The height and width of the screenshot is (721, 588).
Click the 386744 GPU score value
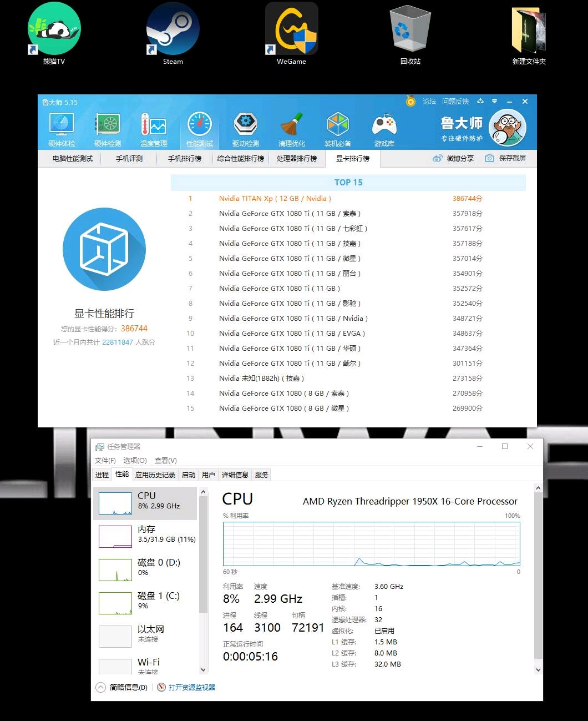click(134, 329)
